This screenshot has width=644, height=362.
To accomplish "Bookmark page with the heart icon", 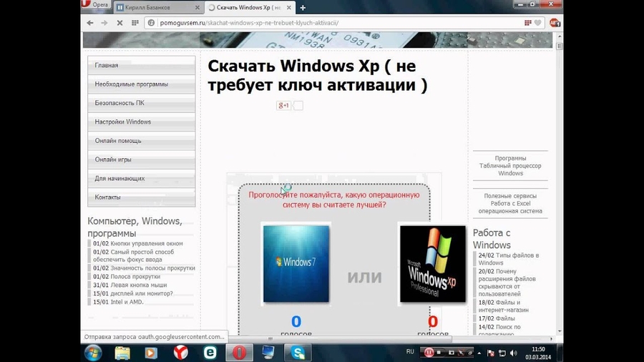I will coord(537,23).
